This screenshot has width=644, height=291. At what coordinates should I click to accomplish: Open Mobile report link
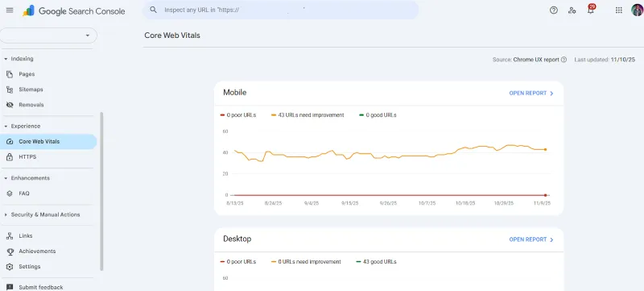[x=531, y=94]
